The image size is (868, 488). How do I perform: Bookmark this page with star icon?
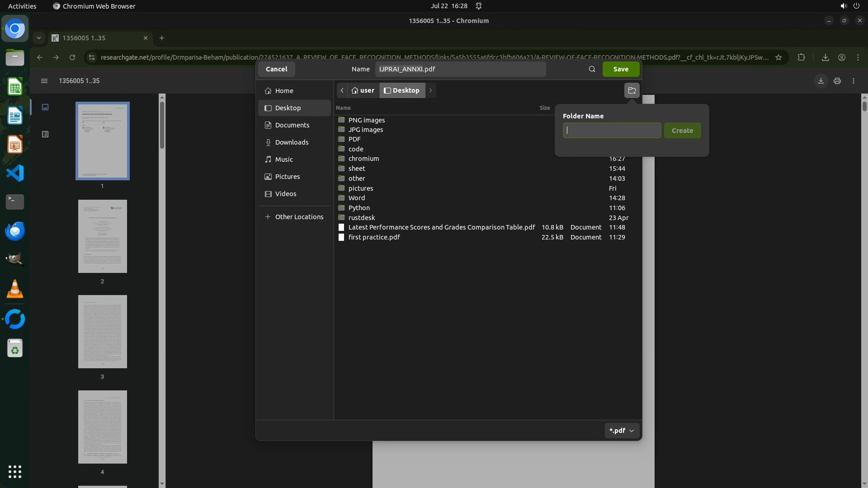tap(778, 57)
